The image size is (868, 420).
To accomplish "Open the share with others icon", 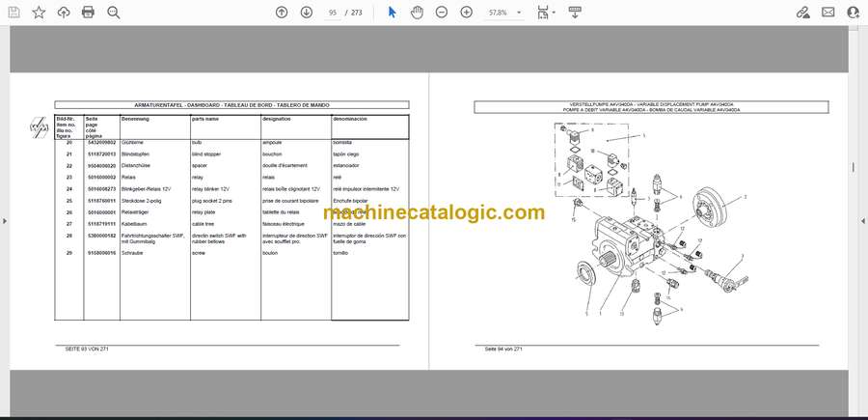I will [854, 13].
